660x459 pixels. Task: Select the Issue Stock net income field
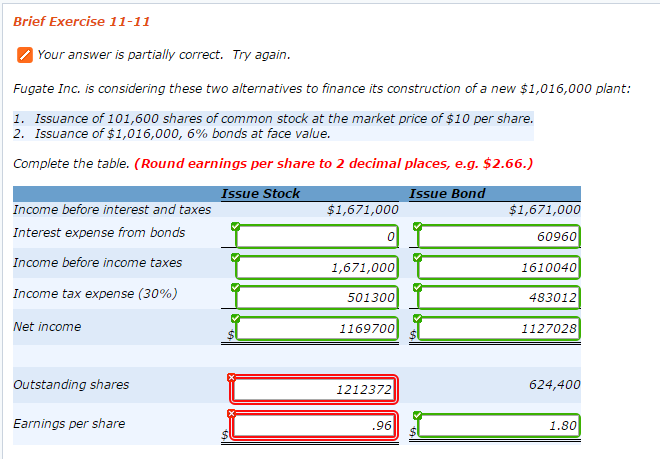[317, 328]
